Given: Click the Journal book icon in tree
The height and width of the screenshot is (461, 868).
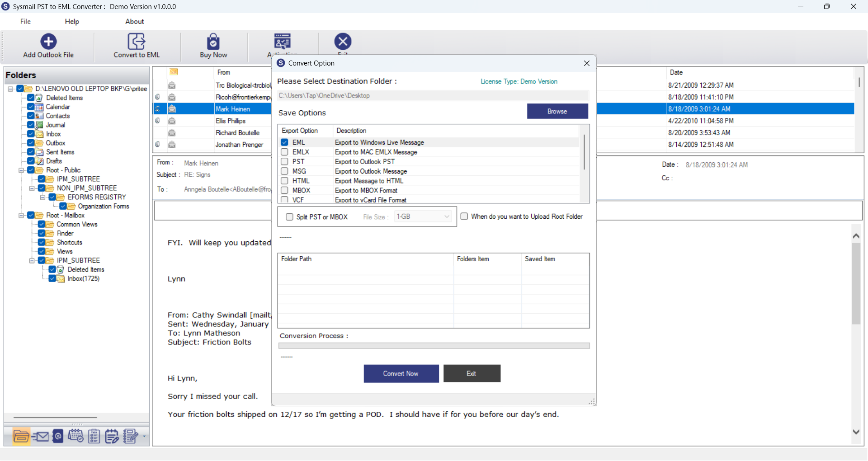Looking at the screenshot, I should pos(39,125).
